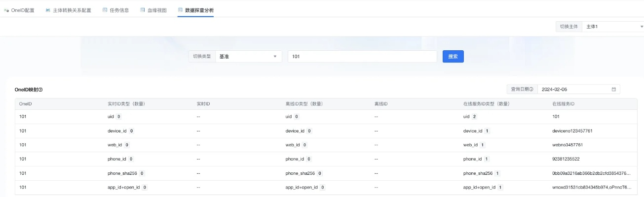Click the arrow of 主体1 dropdown
The width and height of the screenshot is (644, 197).
641,27
